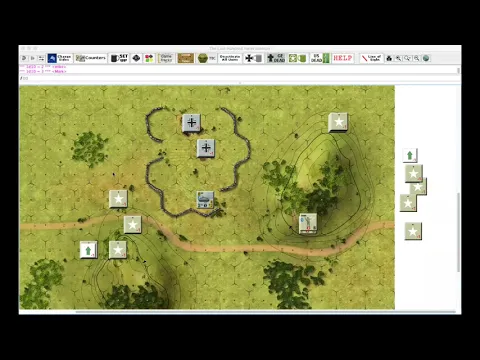Viewport: 480px width, 360px height.
Task: Select the star counter near the top-right hill
Action: click(338, 123)
